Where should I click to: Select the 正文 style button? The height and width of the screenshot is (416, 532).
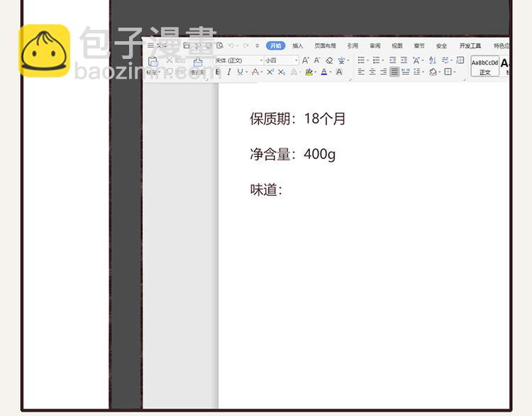(485, 67)
